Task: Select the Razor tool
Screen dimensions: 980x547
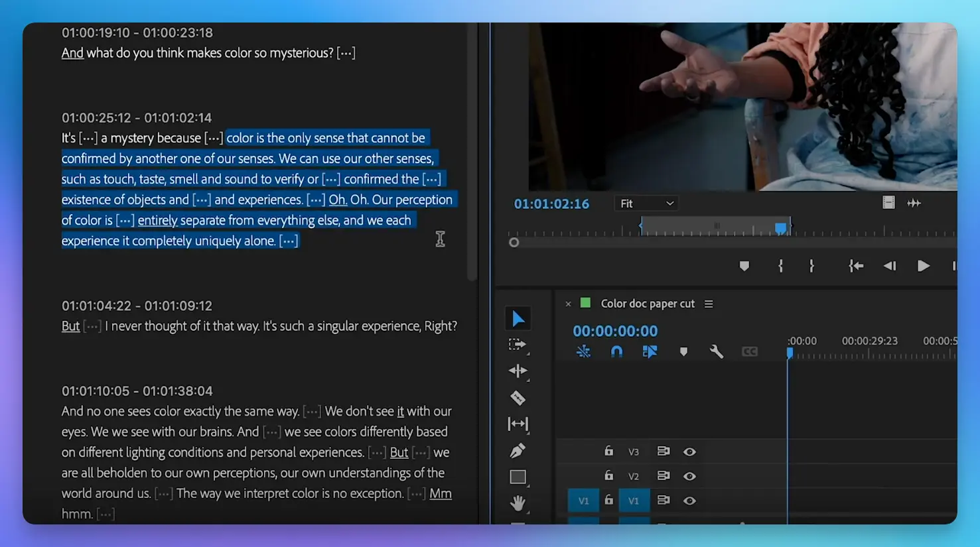Action: pos(518,398)
